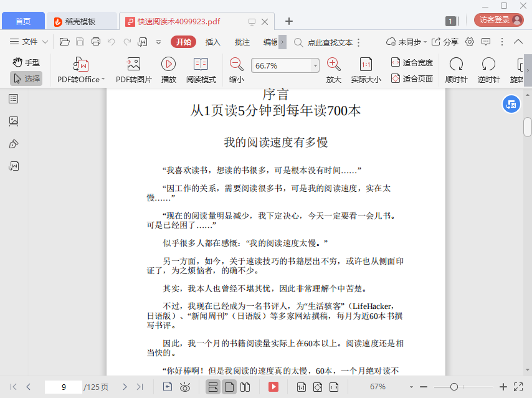Viewport: 532px width, 398px height.
Task: Open status bar zoom level dropdown 67%
Action: [x=411, y=387]
